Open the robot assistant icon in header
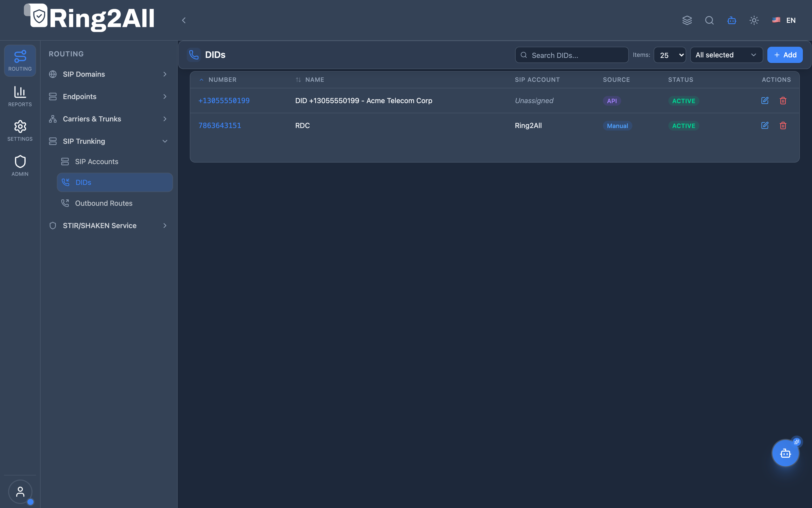 click(x=732, y=21)
